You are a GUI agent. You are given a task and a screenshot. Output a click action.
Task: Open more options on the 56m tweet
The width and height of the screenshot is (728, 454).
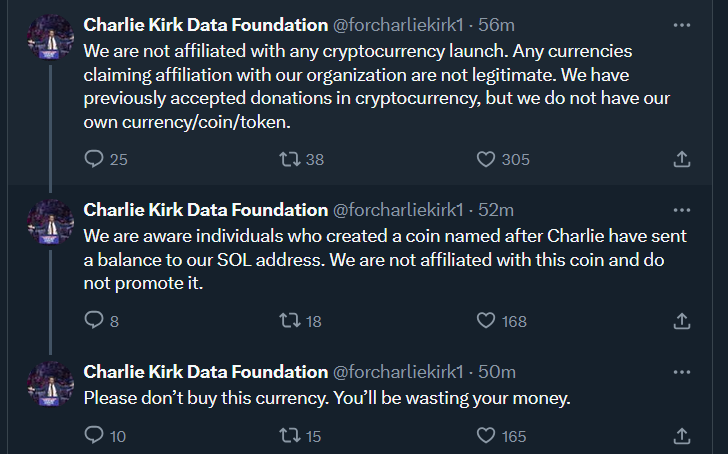[x=681, y=24]
